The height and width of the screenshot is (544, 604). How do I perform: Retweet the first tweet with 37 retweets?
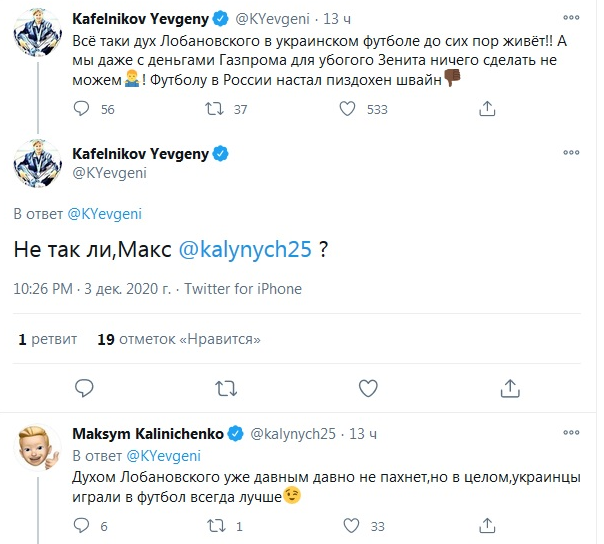pos(214,110)
